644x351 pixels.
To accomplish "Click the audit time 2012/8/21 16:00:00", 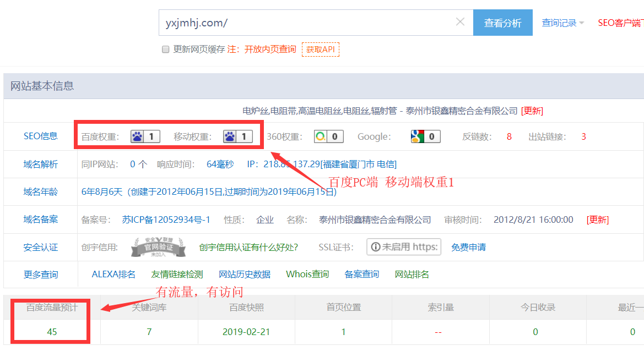I will [533, 220].
